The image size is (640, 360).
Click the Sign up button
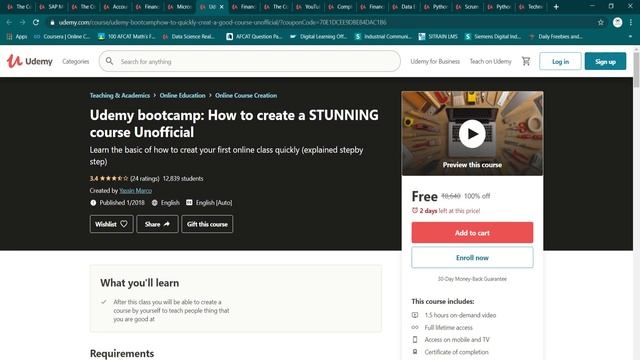(605, 61)
